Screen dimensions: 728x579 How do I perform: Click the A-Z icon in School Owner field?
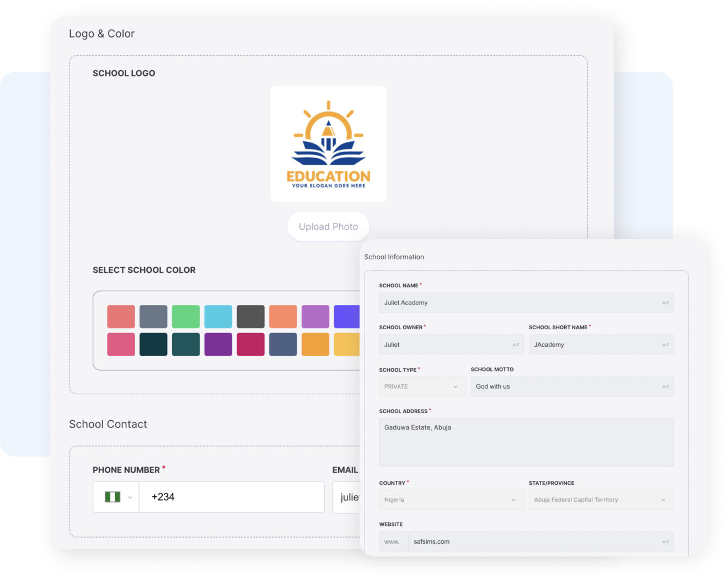tap(515, 344)
